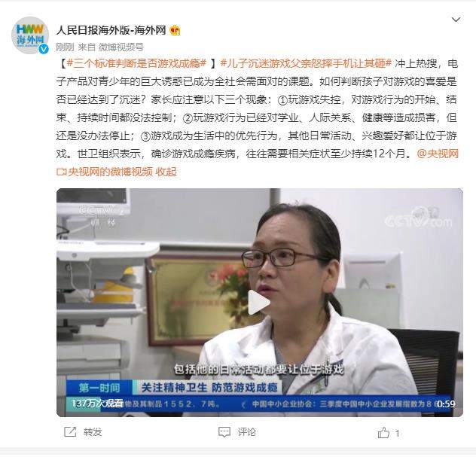This screenshot has height=457, width=476.
Task: Click the HWW 海外网 profile avatar
Action: pos(30,35)
